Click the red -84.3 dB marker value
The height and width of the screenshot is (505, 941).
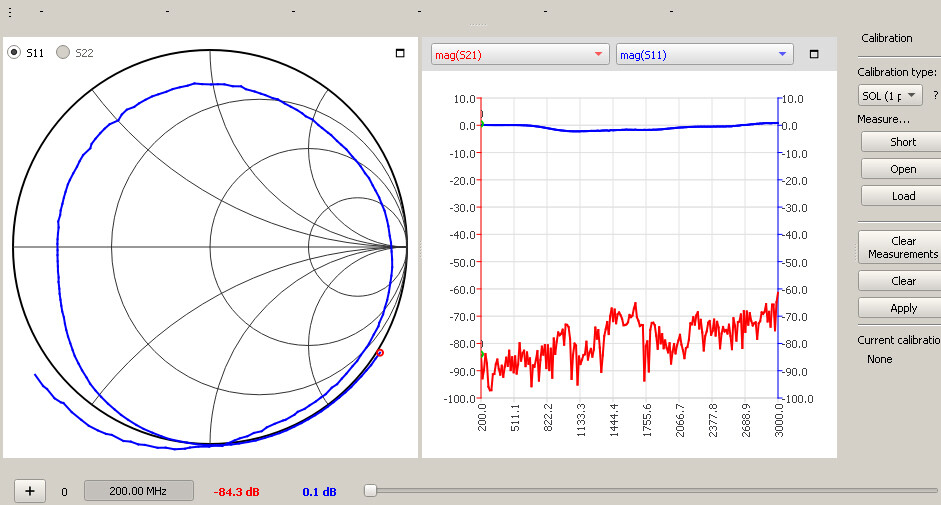[x=236, y=492]
